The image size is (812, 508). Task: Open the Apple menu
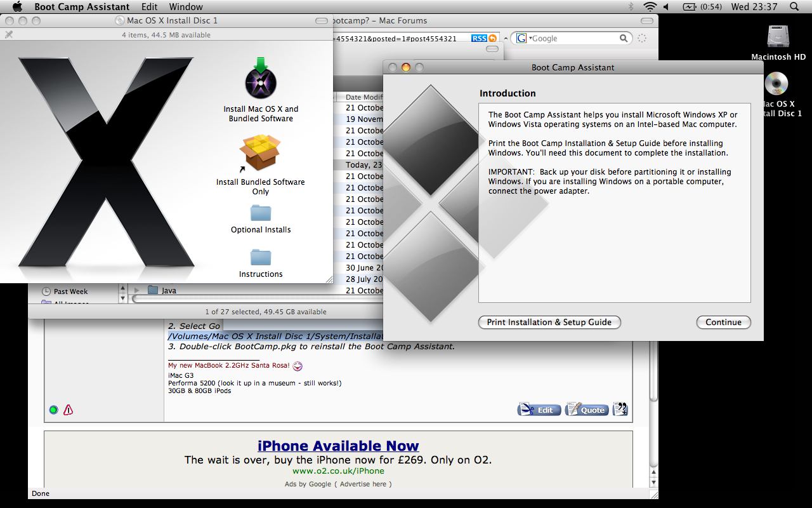(17, 7)
